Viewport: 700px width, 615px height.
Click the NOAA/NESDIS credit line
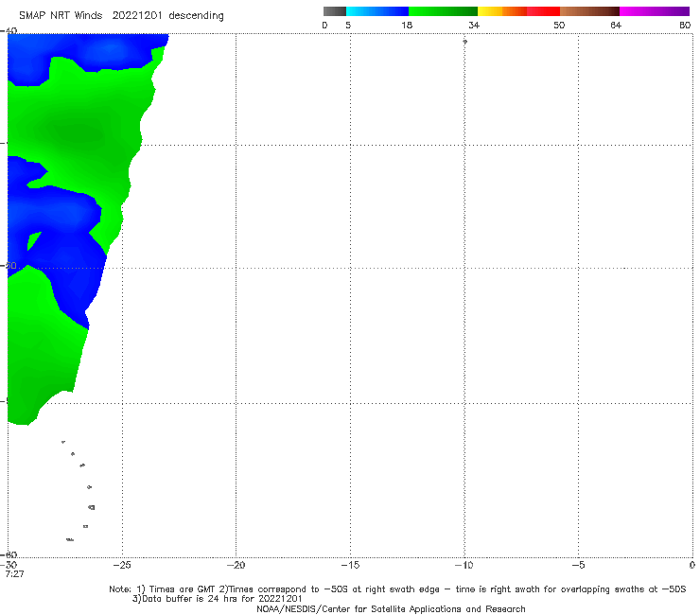tap(391, 608)
